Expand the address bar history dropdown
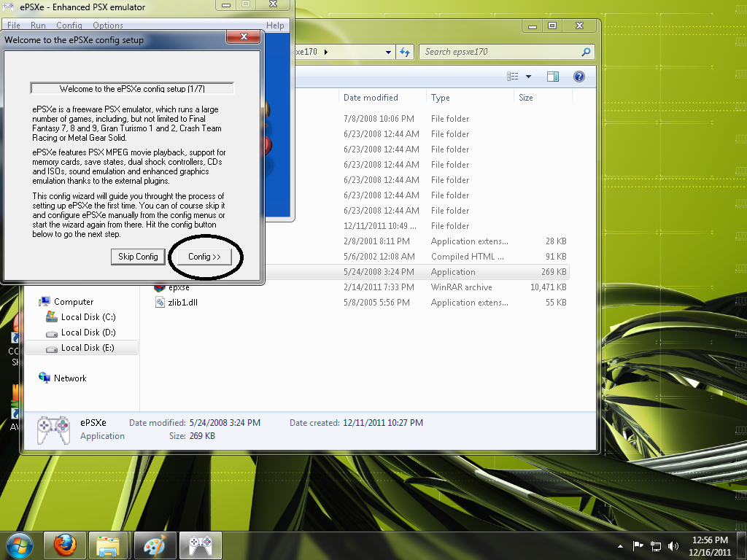This screenshot has height=560, width=747. pos(388,52)
